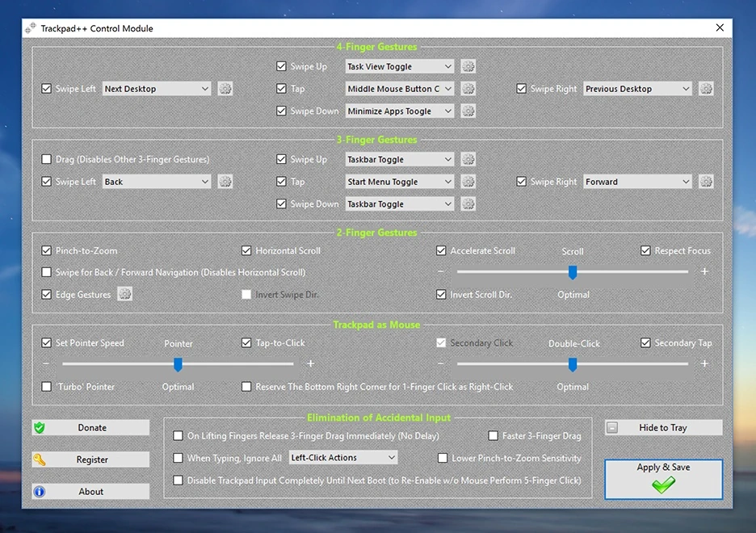This screenshot has width=756, height=533.
Task: Toggle Invert Scroll Dir. checkbox
Action: [441, 295]
